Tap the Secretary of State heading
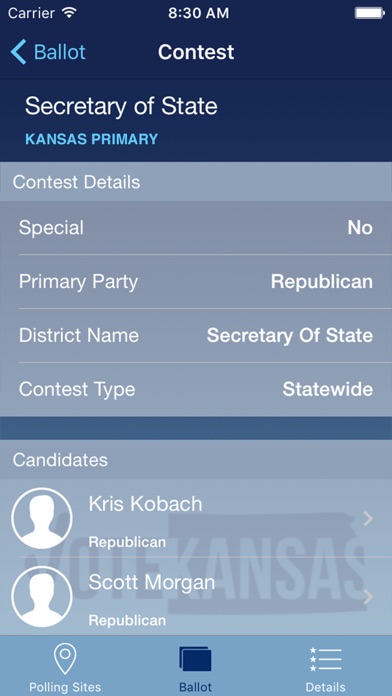This screenshot has width=392, height=696. pyautogui.click(x=121, y=107)
